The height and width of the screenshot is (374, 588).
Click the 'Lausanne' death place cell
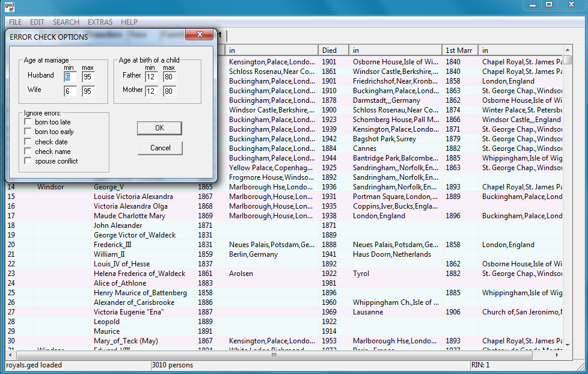click(368, 312)
